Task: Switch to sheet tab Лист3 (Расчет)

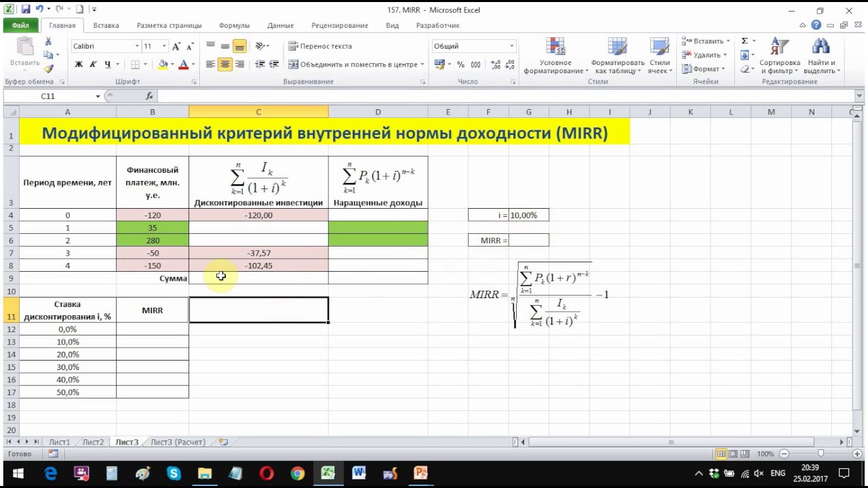Action: tap(177, 442)
